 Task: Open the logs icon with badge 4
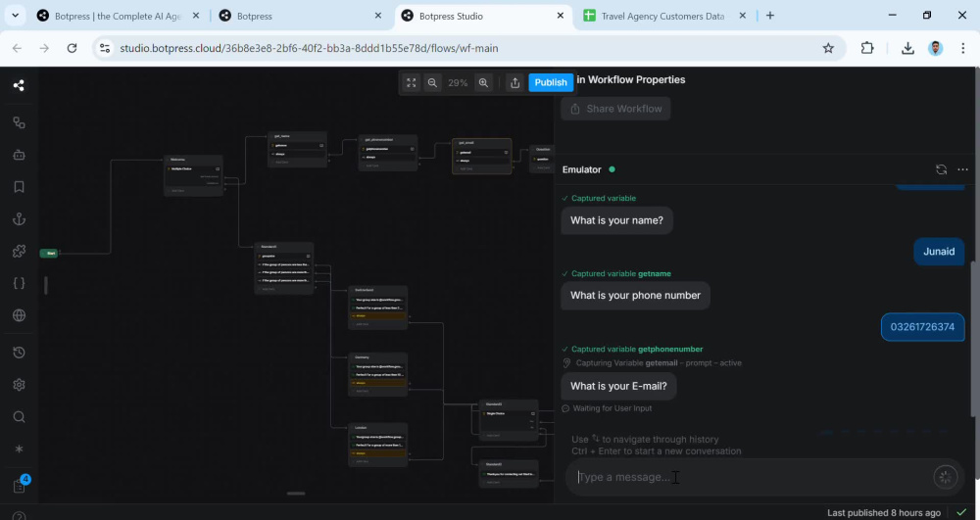pyautogui.click(x=20, y=487)
